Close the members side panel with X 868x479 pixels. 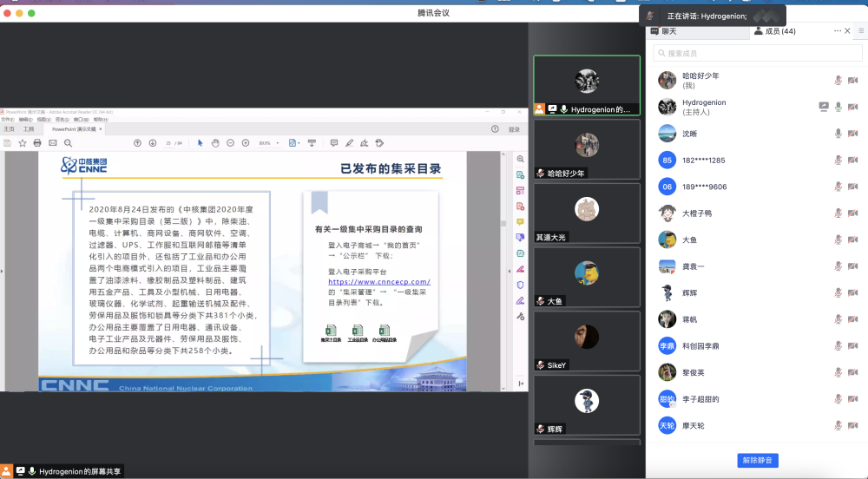point(847,31)
